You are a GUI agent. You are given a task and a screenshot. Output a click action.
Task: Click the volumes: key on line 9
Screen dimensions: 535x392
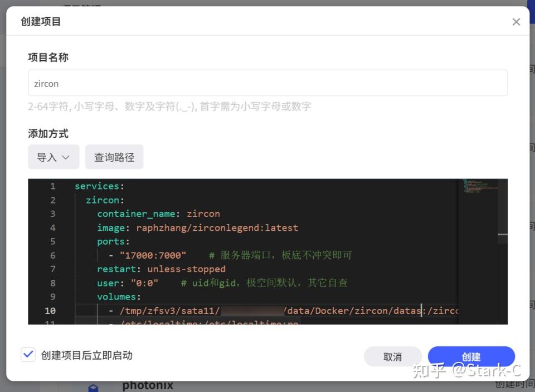pos(119,297)
